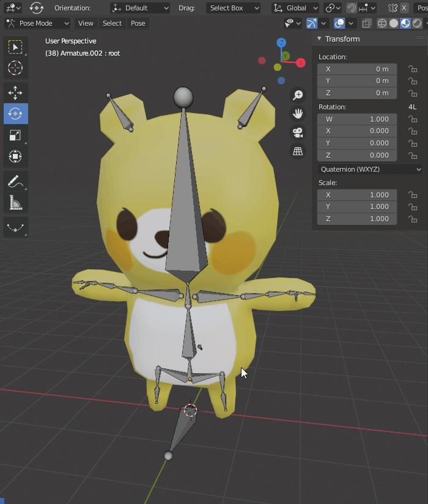
Task: Open Quaternion (WXYZ) rotation mode dropdown
Action: tap(370, 169)
